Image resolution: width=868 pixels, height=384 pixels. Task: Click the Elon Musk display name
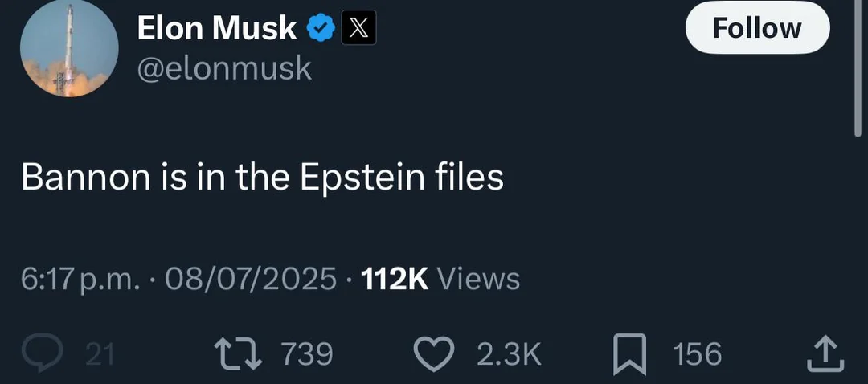click(216, 29)
